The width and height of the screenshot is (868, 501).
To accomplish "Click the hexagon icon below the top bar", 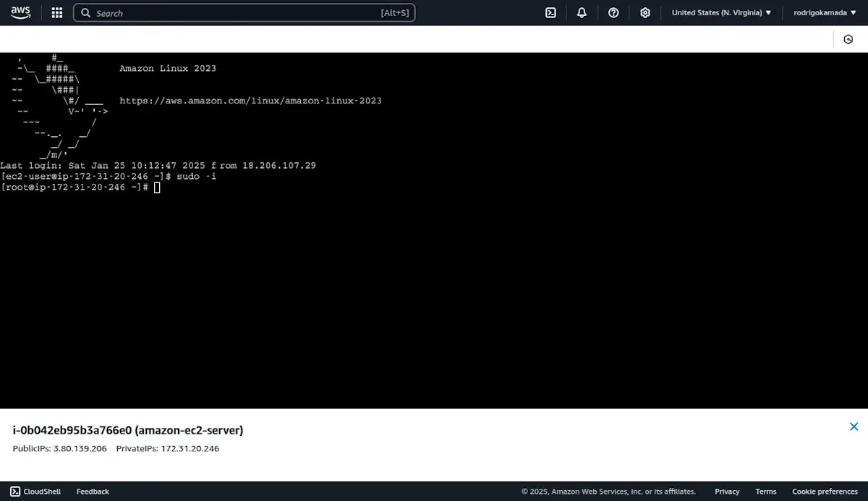I will coord(848,39).
